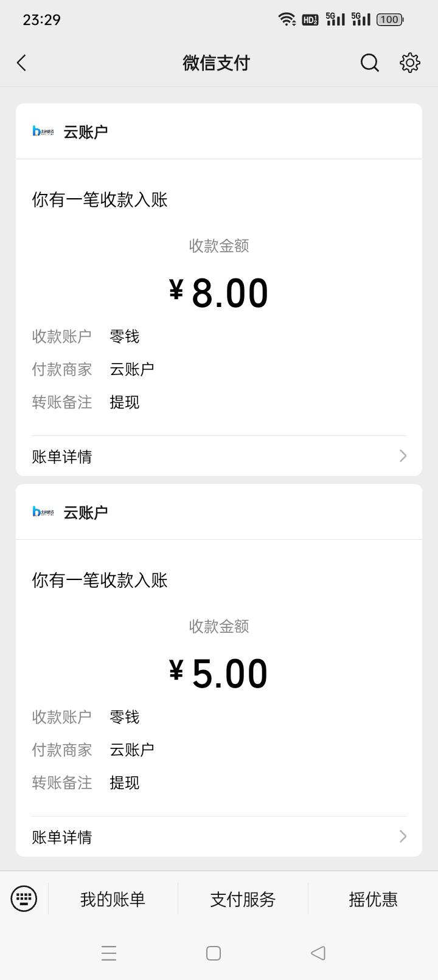Open WeChat Pay settings gear
438x980 pixels.
point(410,63)
